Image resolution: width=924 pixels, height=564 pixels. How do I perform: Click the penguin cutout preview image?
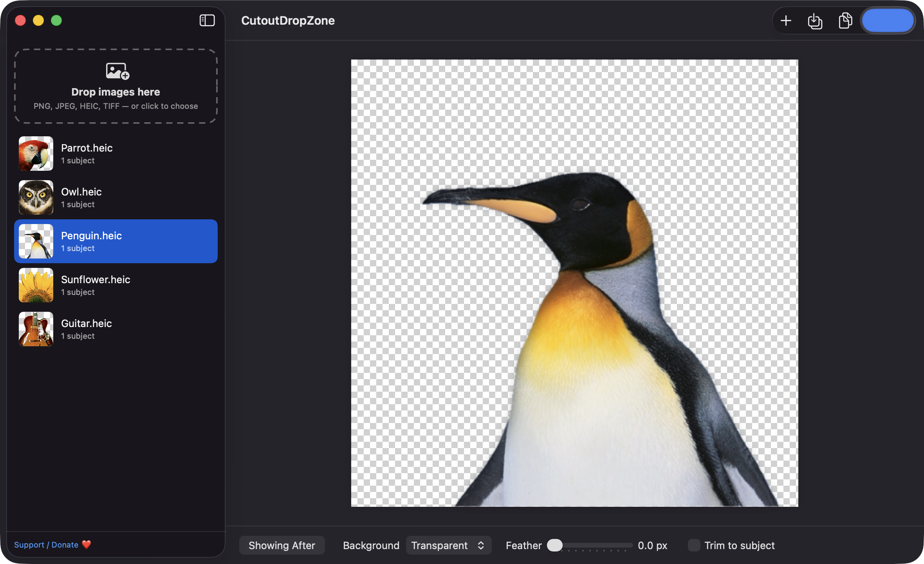point(574,283)
